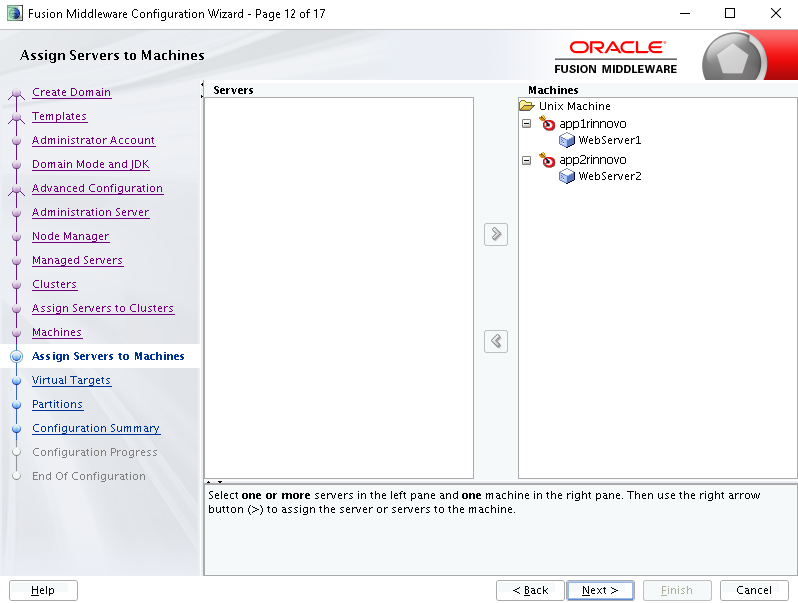The height and width of the screenshot is (603, 798).
Task: Click the Create Domain step marker
Action: click(x=16, y=93)
